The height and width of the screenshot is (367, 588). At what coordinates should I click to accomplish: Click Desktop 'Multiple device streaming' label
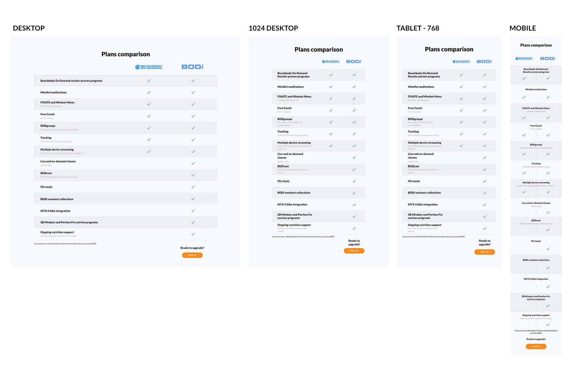click(57, 150)
